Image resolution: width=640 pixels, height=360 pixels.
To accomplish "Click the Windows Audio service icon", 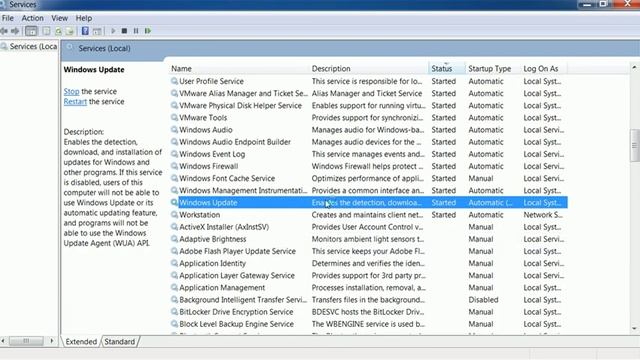I will (x=174, y=130).
